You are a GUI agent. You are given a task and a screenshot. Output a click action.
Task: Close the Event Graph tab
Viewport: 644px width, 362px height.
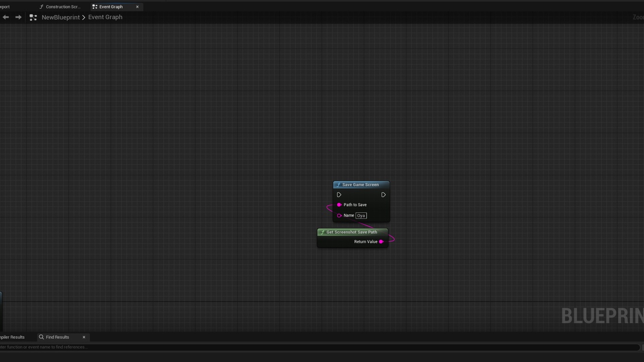137,7
